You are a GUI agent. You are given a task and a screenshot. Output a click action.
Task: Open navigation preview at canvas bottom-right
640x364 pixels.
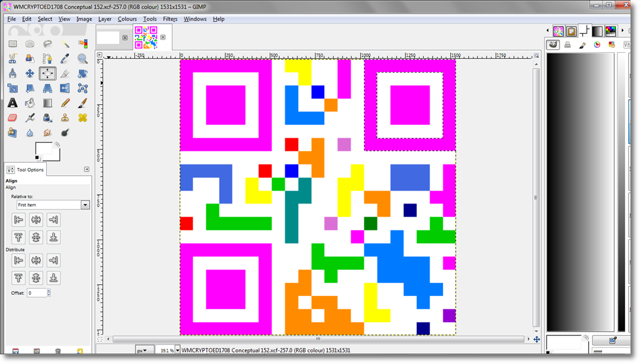[537, 339]
